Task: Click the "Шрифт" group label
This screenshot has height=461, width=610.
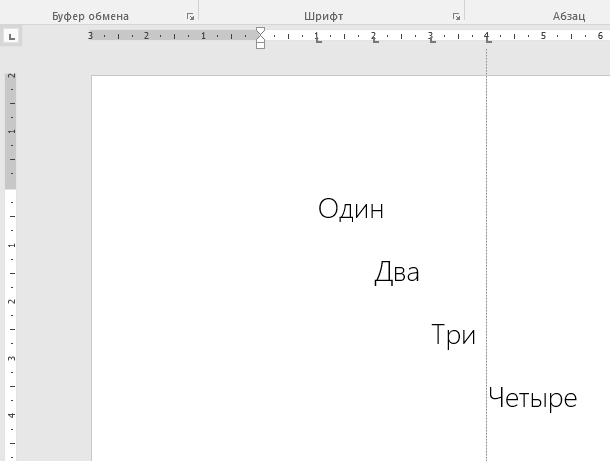Action: pos(324,16)
